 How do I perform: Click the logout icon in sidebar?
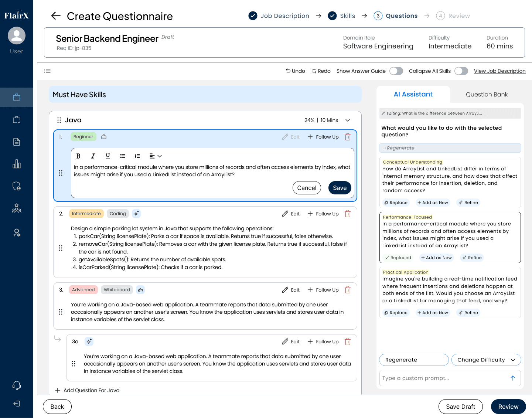pos(17,404)
